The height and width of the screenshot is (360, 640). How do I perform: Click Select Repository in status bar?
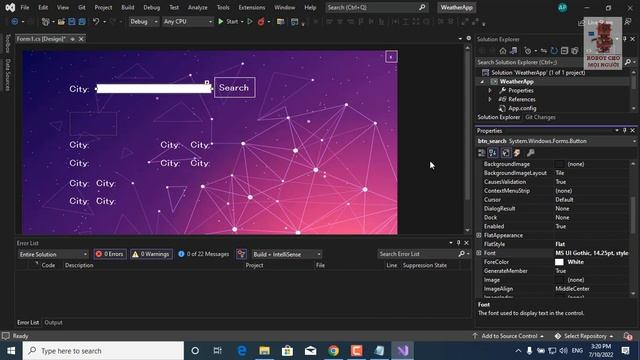point(584,336)
